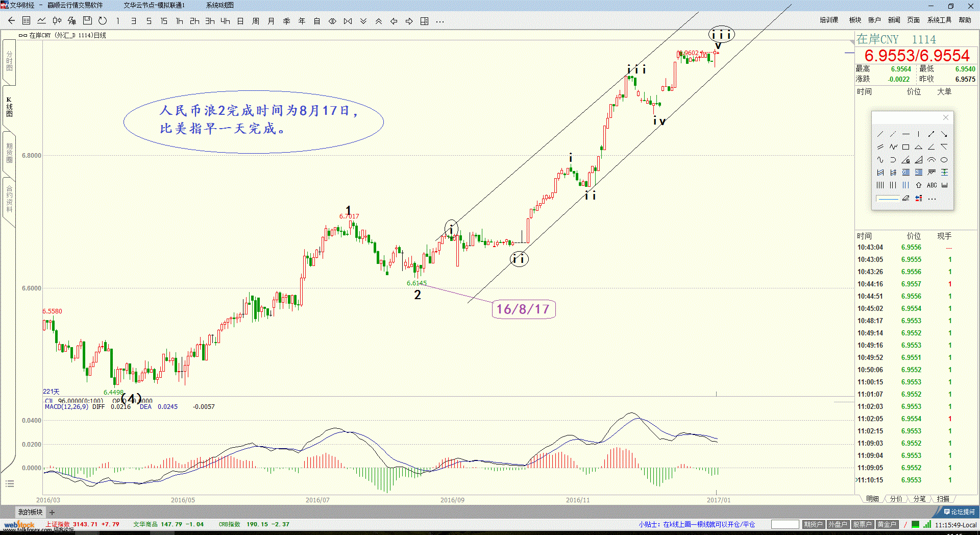Select the parallel channel lines tool

880,147
